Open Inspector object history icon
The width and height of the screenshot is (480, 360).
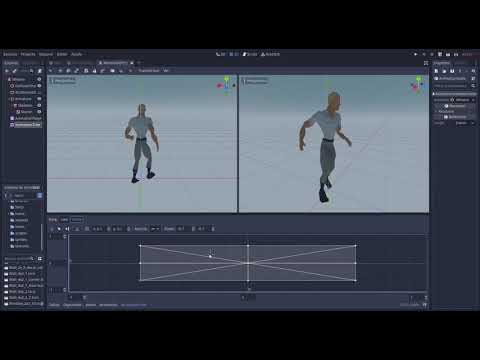[x=473, y=71]
